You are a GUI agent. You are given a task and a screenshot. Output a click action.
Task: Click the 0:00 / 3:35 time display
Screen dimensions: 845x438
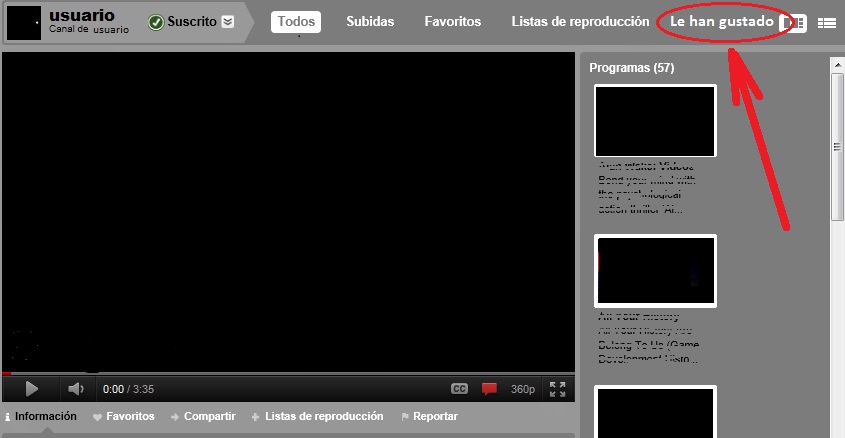(x=128, y=389)
